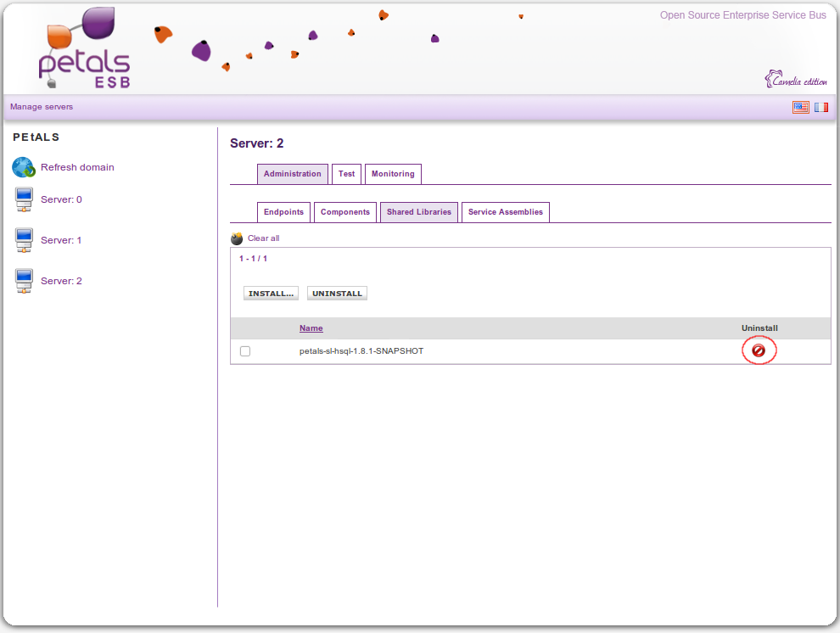Switch language with the French flag icon
This screenshot has width=840, height=633.
tap(820, 107)
